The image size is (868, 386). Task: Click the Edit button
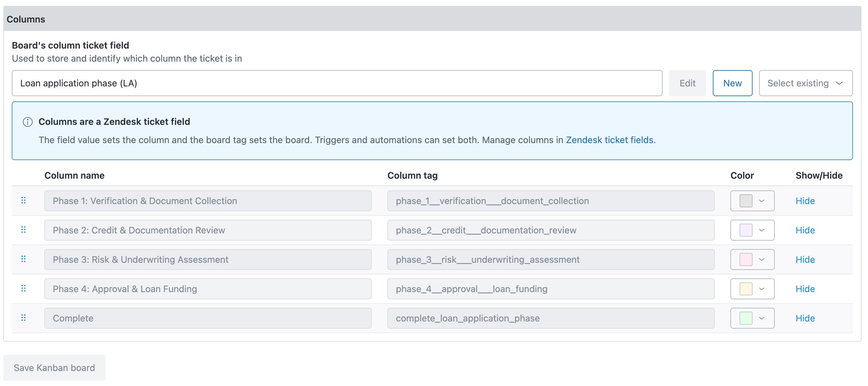pyautogui.click(x=687, y=83)
